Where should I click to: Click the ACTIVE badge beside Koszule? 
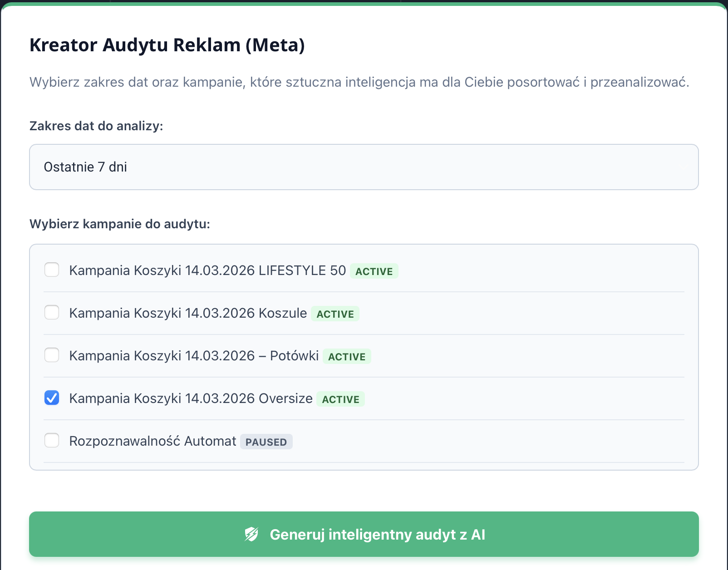click(x=335, y=314)
